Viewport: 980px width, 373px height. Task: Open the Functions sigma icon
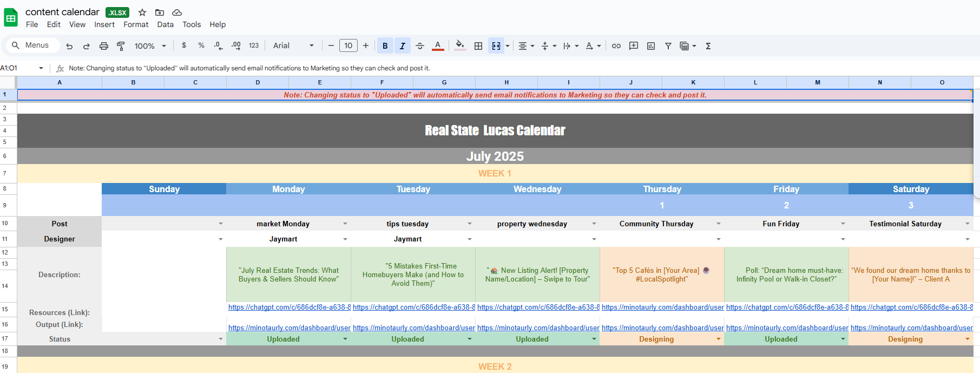point(708,46)
